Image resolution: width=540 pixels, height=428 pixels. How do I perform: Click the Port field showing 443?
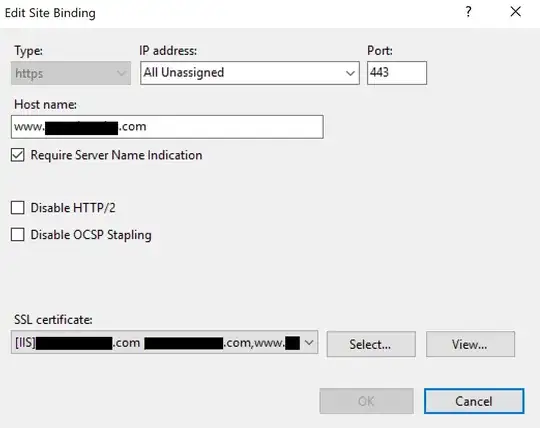click(x=397, y=73)
